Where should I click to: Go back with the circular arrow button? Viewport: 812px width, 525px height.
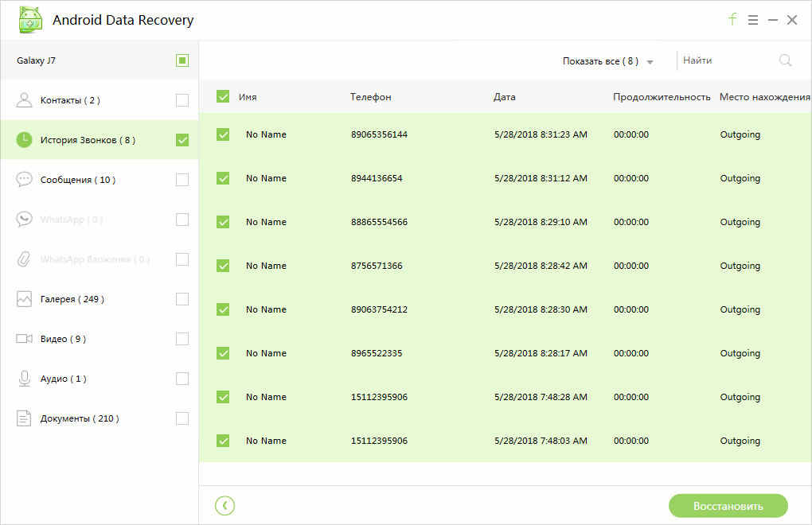225,505
